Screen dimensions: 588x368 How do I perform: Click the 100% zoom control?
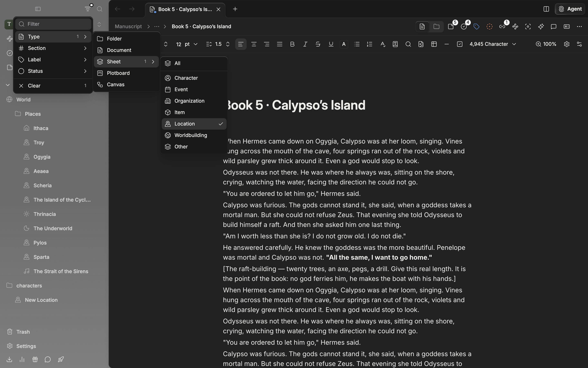point(546,44)
